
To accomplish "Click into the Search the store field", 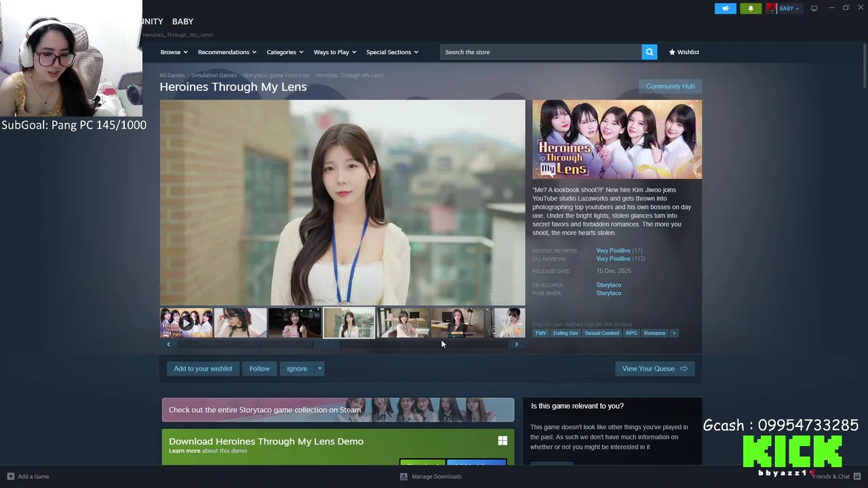I will tap(541, 52).
